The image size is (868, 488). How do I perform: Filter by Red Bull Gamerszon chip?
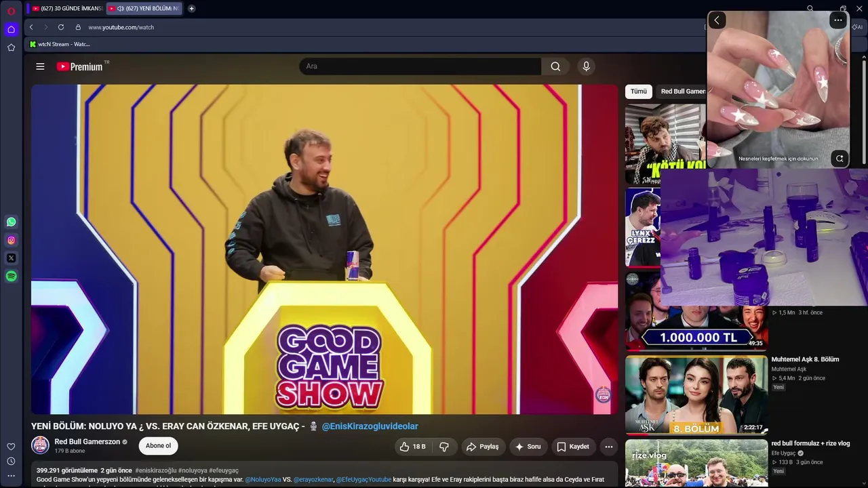[x=682, y=91]
